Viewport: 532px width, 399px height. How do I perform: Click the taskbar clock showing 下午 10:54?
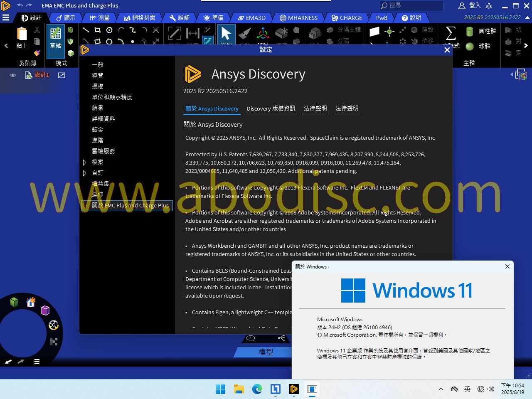512,389
